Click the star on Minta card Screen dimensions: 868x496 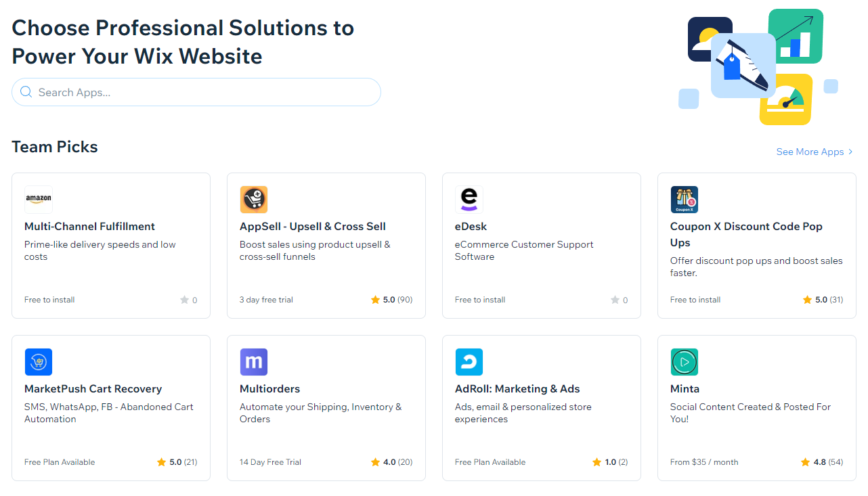(805, 462)
